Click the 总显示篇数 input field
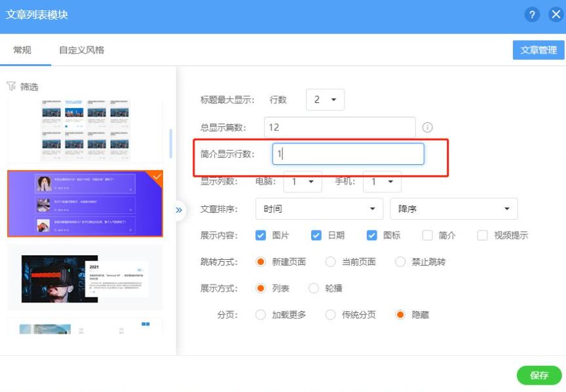The height and width of the screenshot is (392, 566). (x=339, y=128)
